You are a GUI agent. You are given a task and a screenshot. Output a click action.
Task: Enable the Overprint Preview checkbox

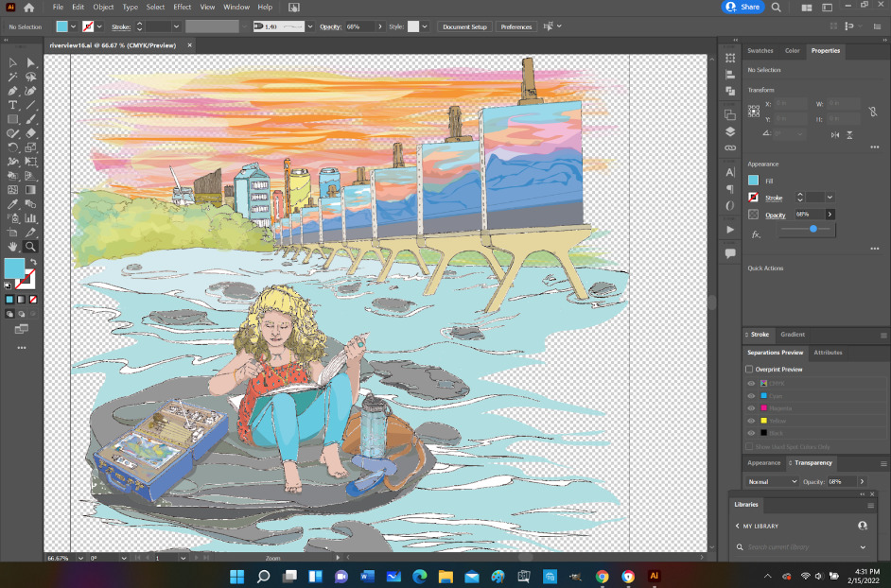click(750, 370)
